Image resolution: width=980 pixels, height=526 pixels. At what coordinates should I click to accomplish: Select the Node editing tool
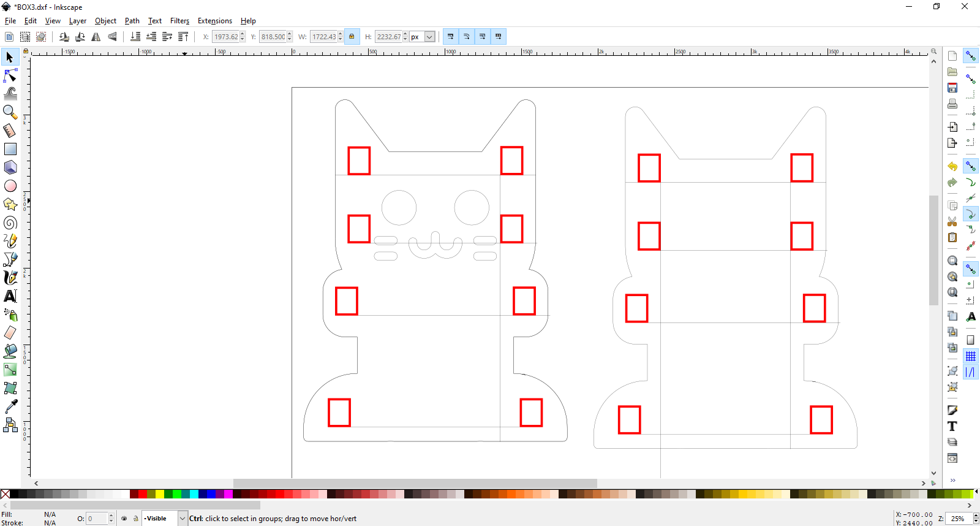tap(10, 75)
